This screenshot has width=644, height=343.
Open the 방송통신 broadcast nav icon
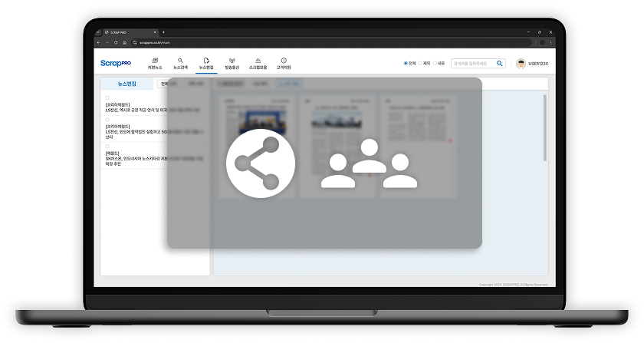coord(232,60)
